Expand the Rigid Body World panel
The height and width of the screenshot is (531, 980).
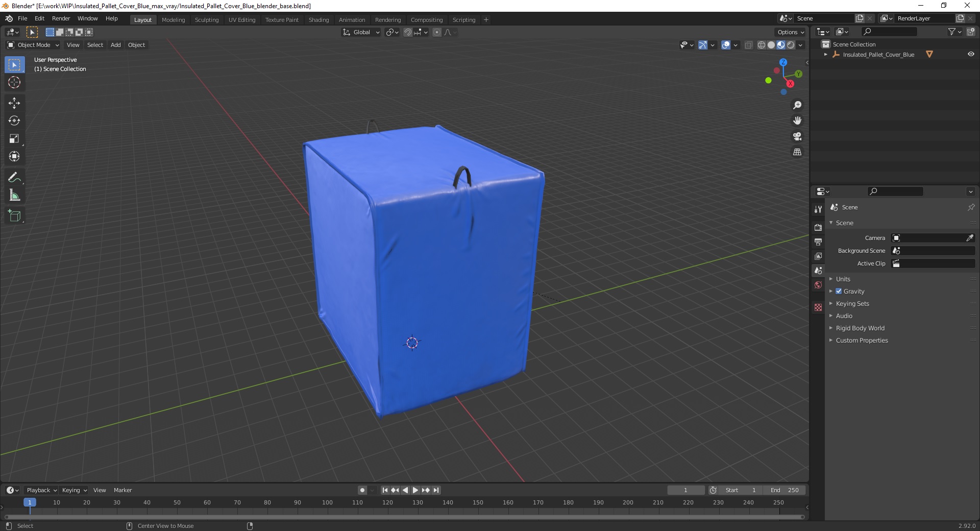tap(860, 328)
